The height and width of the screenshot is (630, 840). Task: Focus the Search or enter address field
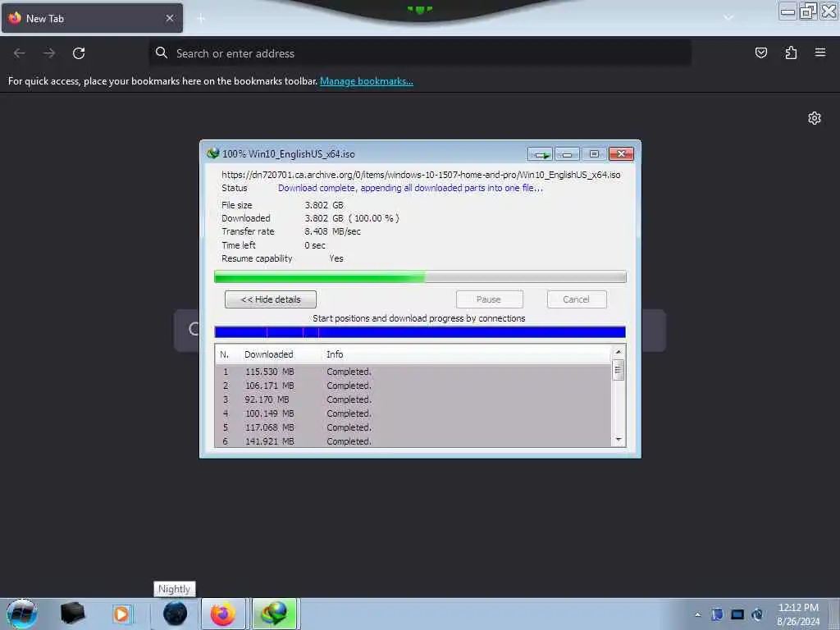point(421,53)
